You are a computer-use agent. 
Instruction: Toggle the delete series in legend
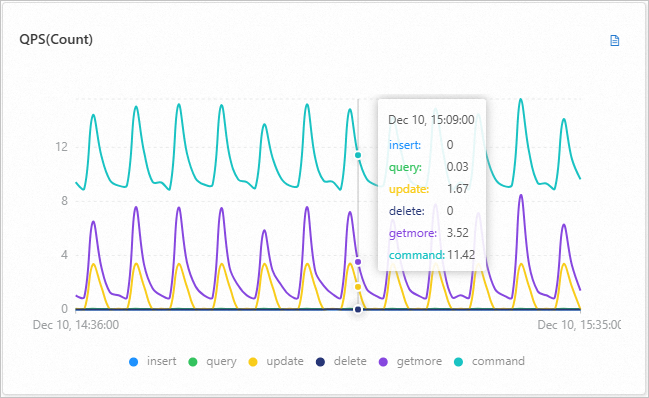341,361
